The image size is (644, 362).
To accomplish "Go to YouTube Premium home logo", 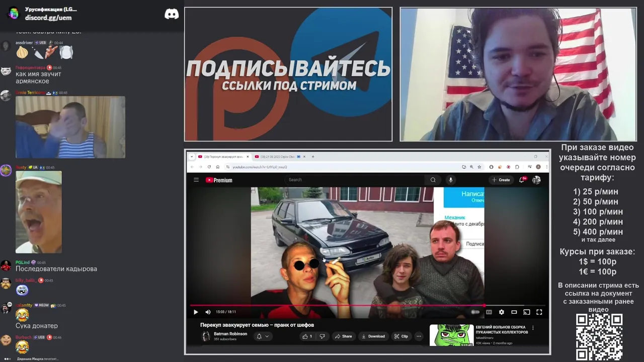I will (219, 180).
